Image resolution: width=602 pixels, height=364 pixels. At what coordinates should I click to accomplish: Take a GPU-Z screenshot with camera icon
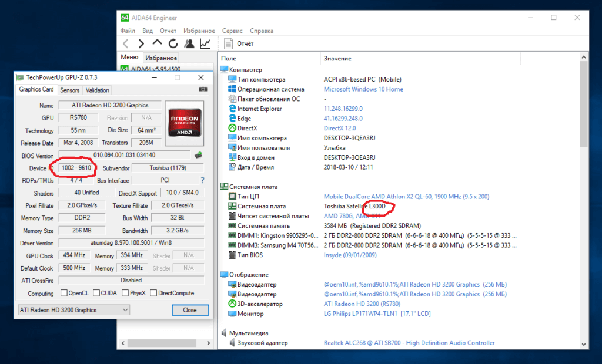(203, 89)
